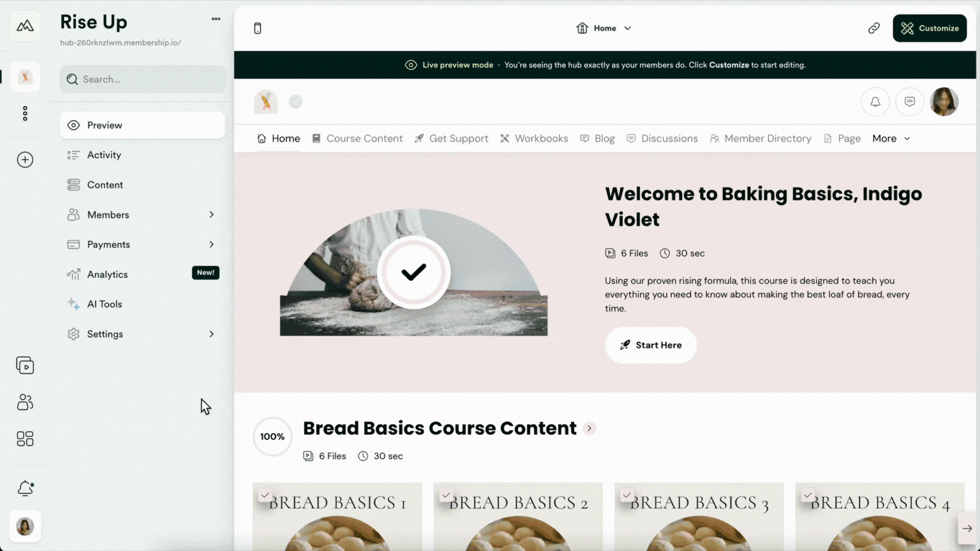Expand the More navigation dropdown
Image resolution: width=980 pixels, height=551 pixels.
891,138
